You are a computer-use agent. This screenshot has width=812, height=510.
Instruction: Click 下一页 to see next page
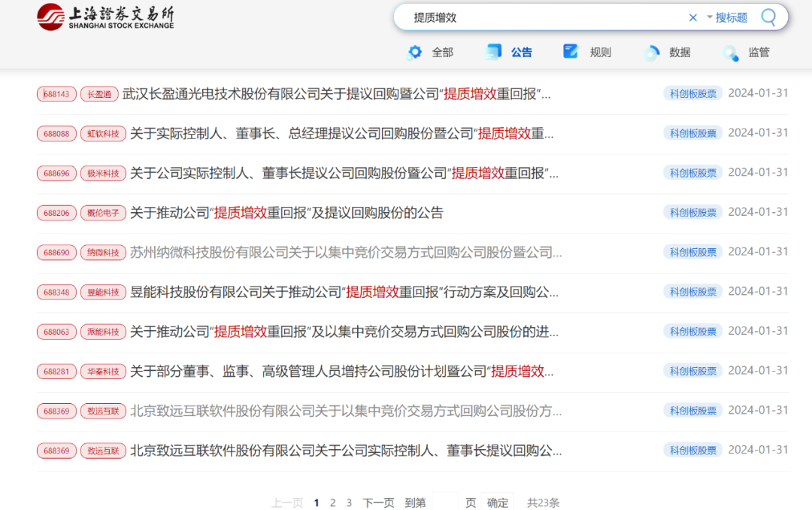coord(378,502)
